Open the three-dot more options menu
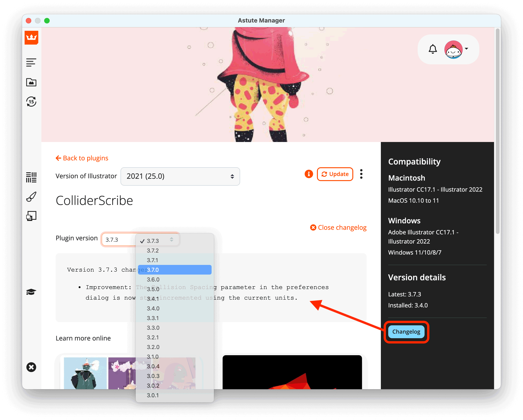Viewport: 523px width, 420px height. 361,174
